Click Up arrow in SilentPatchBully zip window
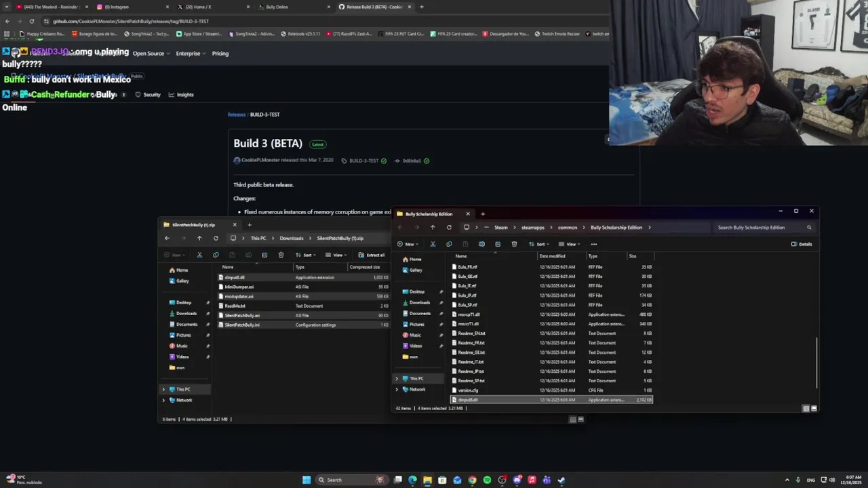 tap(199, 238)
